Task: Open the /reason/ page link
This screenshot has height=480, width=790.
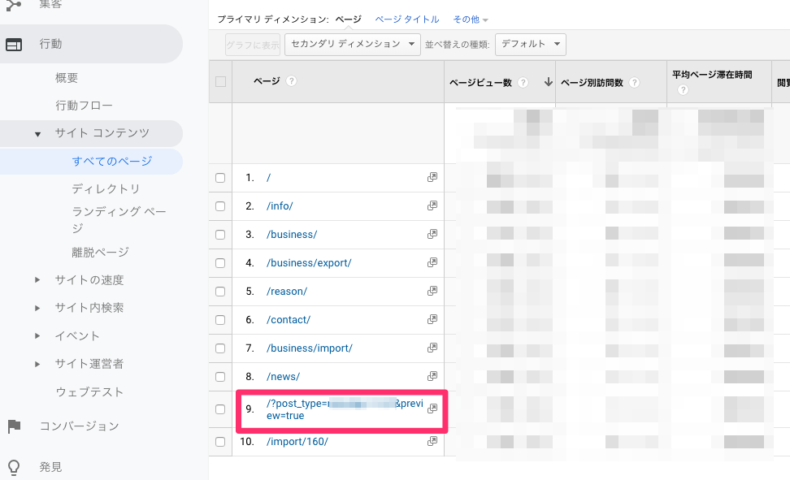Action: [x=287, y=292]
